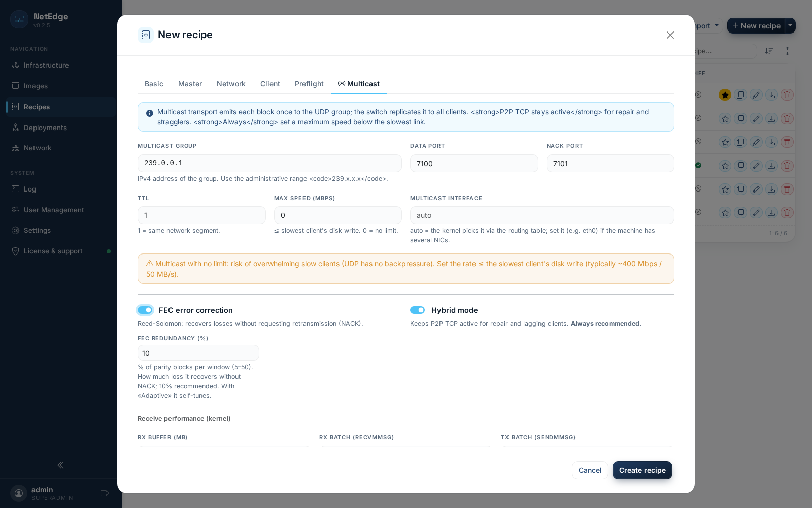
Task: Select the Recipes icon in the navigation
Action: [x=16, y=107]
